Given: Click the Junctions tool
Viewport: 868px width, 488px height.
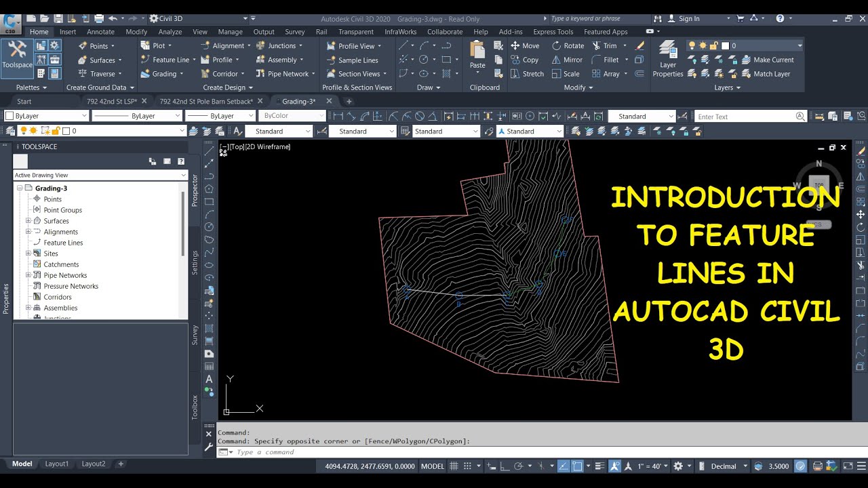Looking at the screenshot, I should (275, 45).
